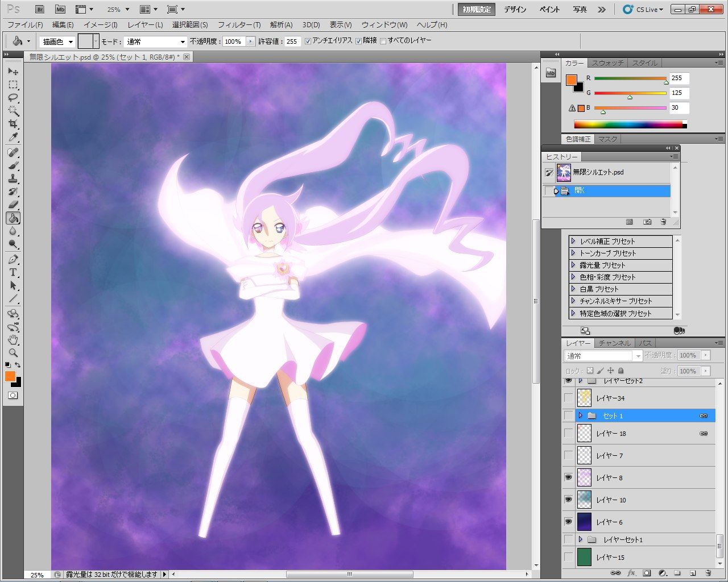Open the イメージ(I) menu
728x582 pixels.
(100, 25)
